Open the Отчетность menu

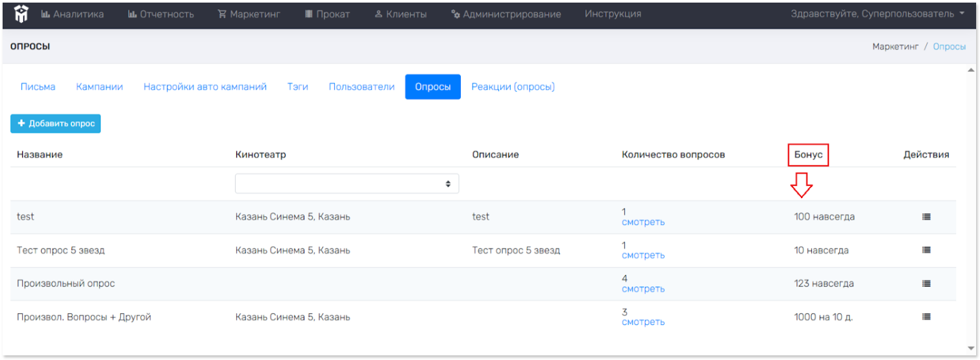[160, 14]
